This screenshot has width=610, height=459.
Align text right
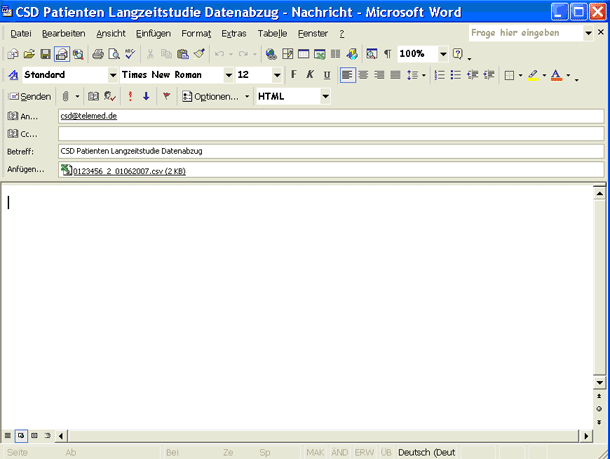click(379, 75)
